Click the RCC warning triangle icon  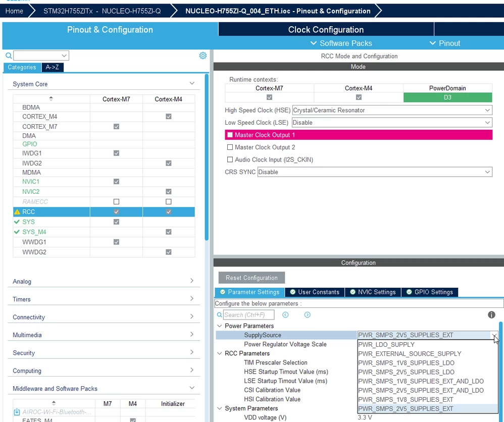17,212
